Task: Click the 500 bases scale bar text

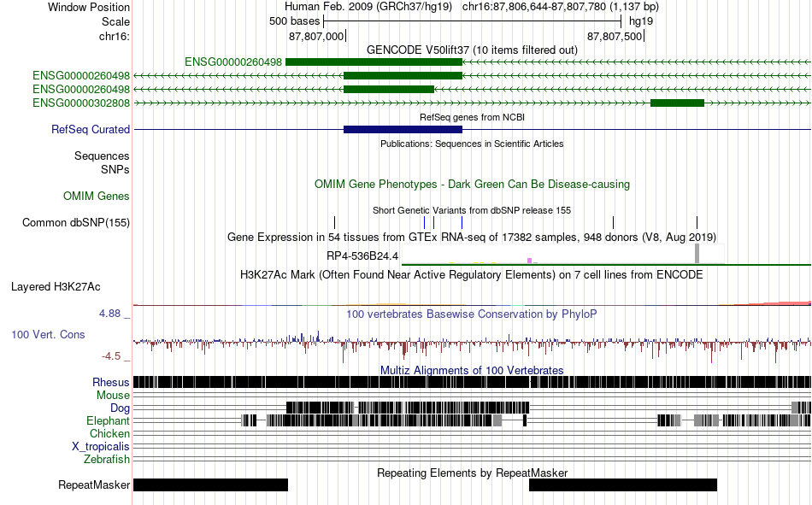Action: [294, 21]
